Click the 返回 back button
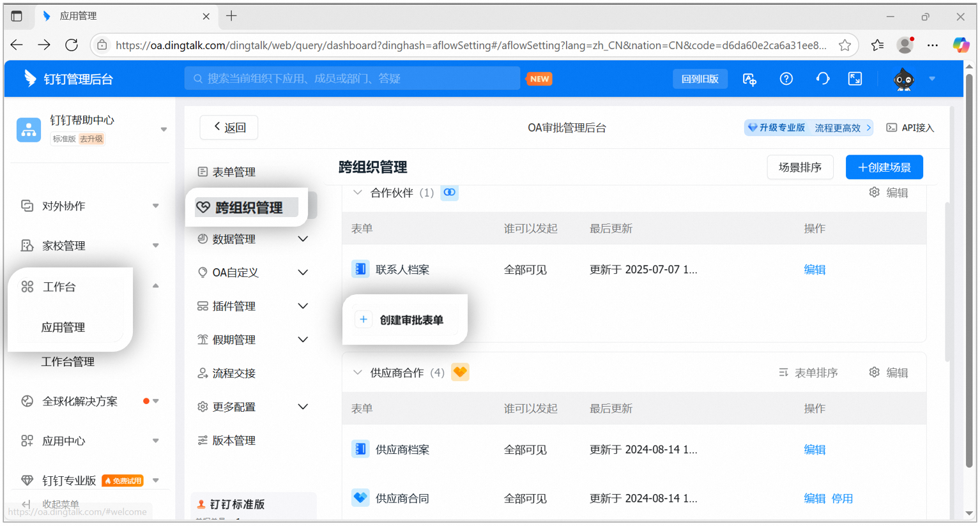Viewport: 980px width, 526px height. click(229, 127)
